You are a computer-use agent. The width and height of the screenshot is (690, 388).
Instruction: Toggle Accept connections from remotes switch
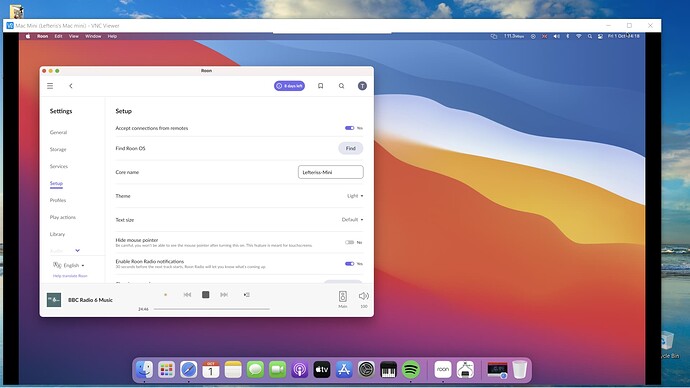[x=349, y=128]
